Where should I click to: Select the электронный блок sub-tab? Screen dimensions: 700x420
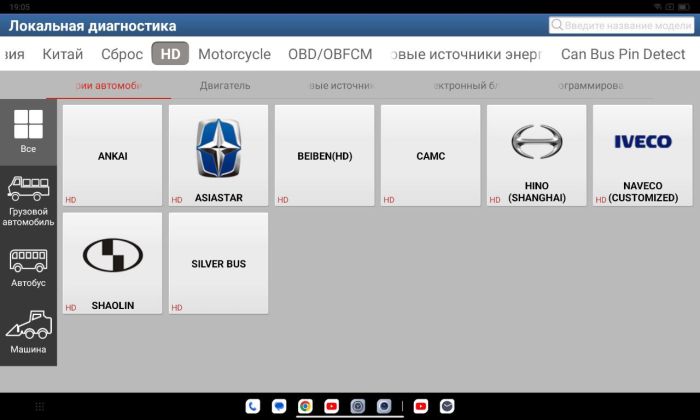click(466, 85)
